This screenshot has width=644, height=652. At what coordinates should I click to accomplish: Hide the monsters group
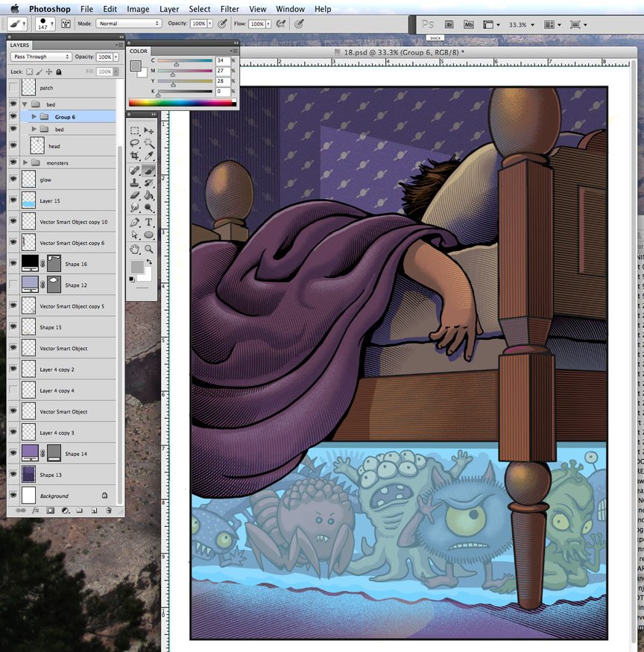[13, 162]
